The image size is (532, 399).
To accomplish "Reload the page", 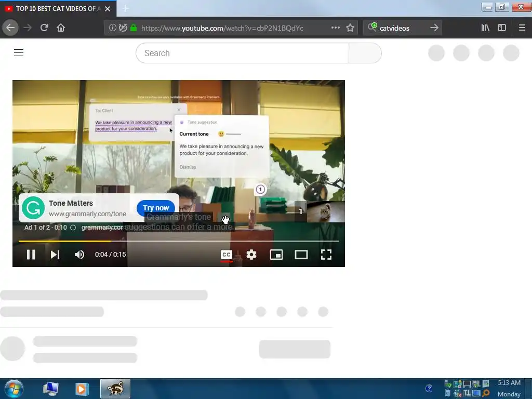I will coord(45,28).
